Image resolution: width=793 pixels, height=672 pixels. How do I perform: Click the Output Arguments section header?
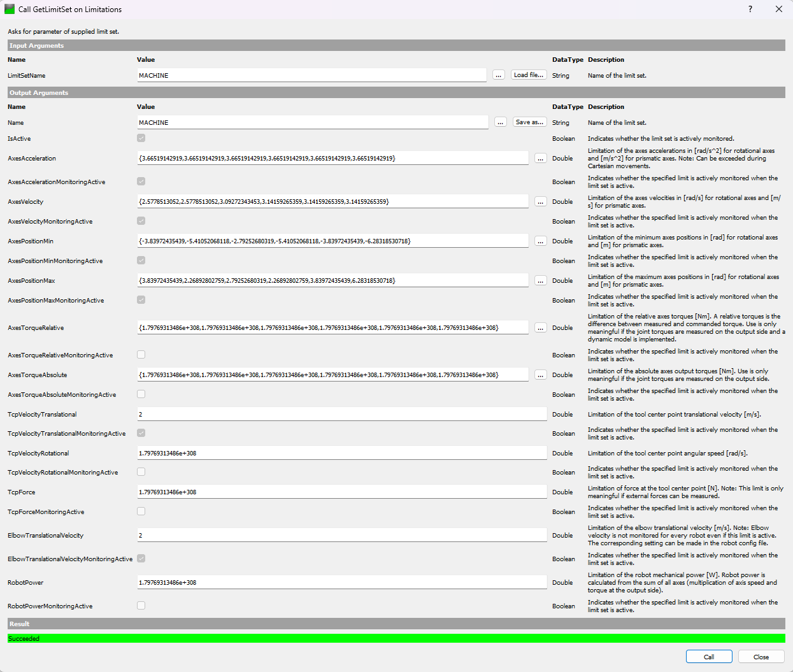(x=396, y=93)
